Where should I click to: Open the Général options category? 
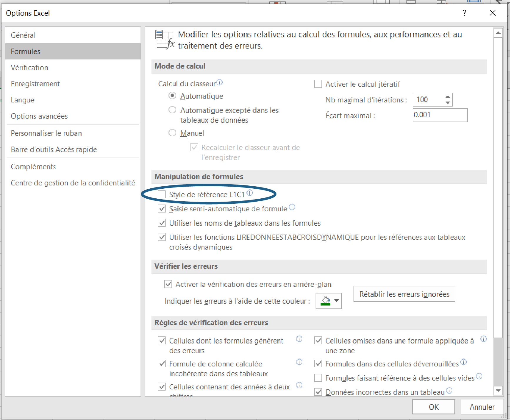[73, 35]
